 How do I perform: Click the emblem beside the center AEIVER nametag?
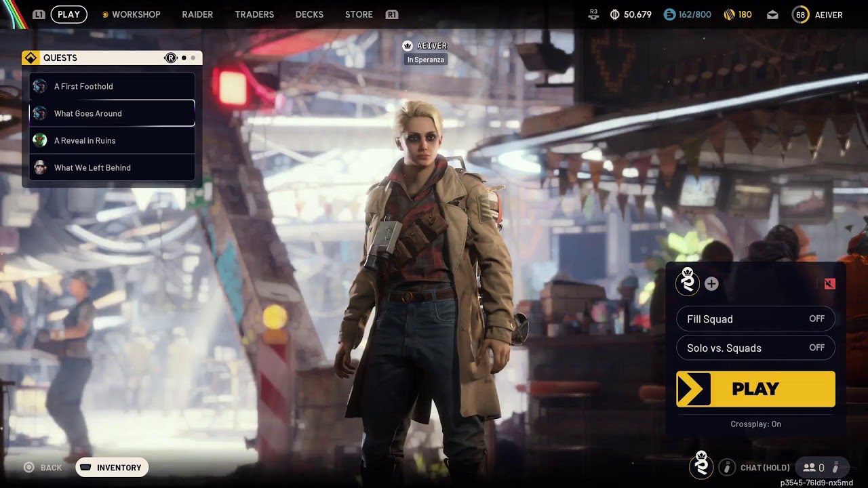[408, 45]
